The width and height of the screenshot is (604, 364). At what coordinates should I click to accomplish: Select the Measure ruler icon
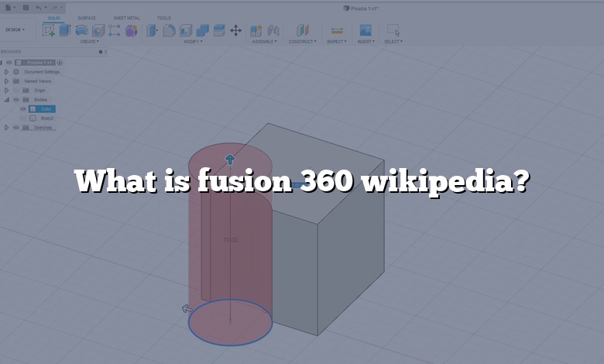pos(337,30)
